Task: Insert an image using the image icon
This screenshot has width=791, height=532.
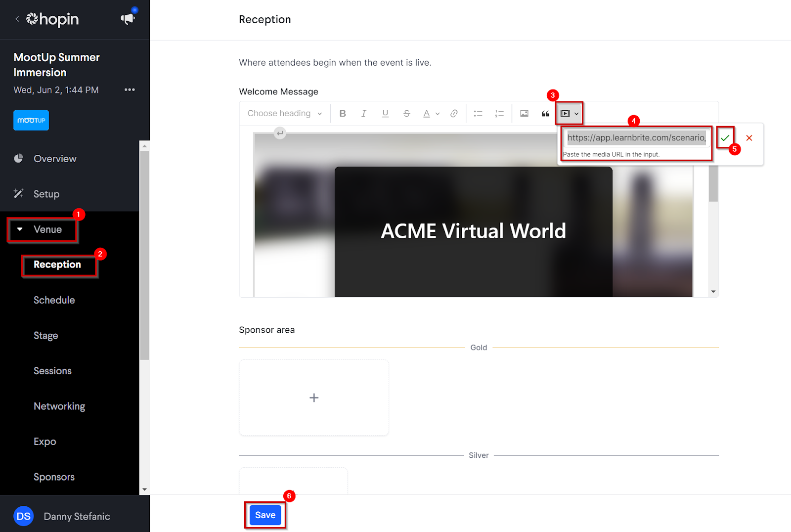Action: tap(524, 113)
